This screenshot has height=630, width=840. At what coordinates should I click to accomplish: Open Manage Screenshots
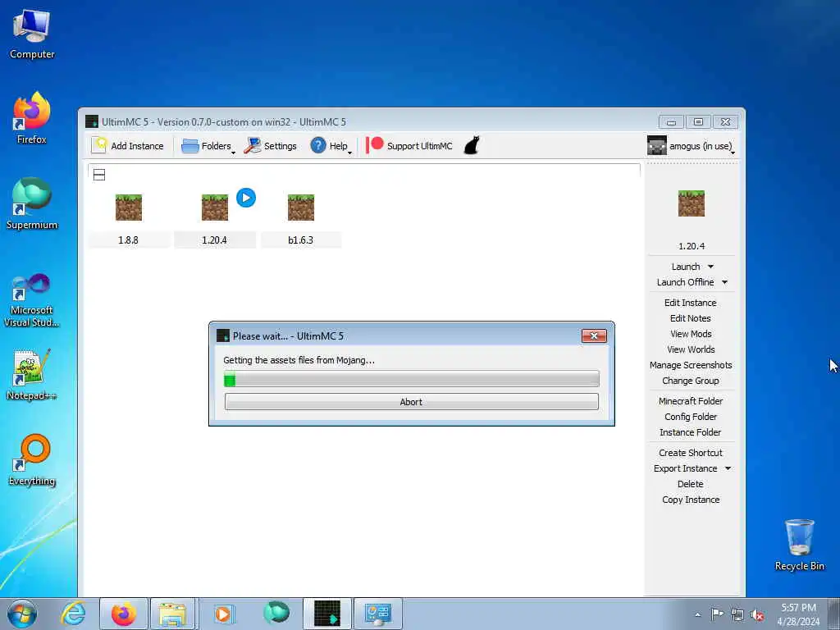(691, 365)
